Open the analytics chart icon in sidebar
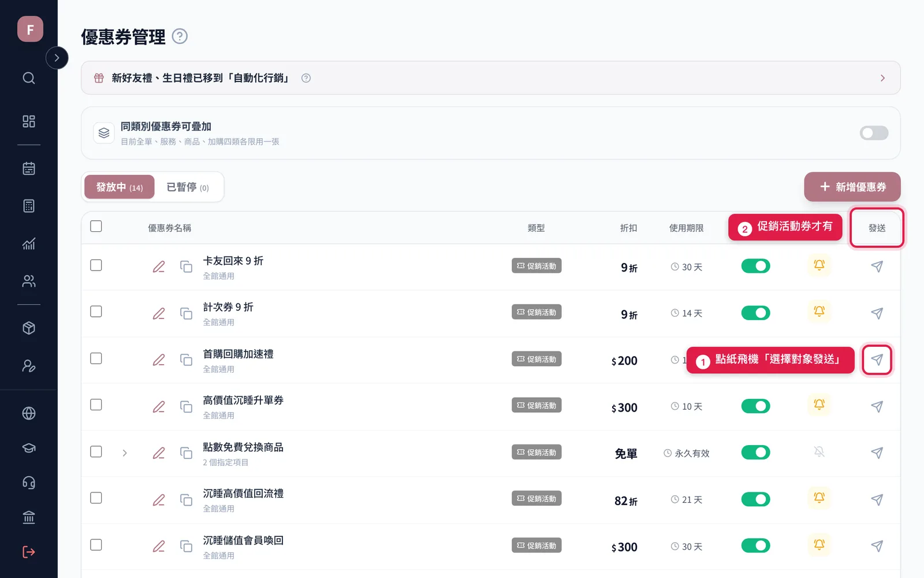This screenshot has height=578, width=924. pos(29,243)
